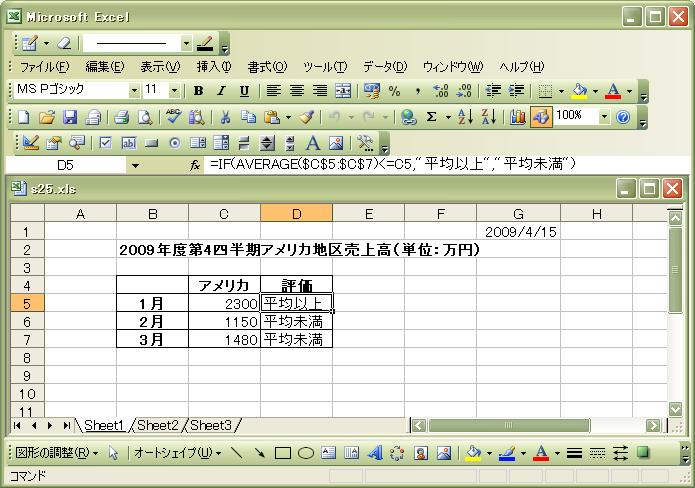Switch to Sheet2 tab

pyautogui.click(x=158, y=426)
